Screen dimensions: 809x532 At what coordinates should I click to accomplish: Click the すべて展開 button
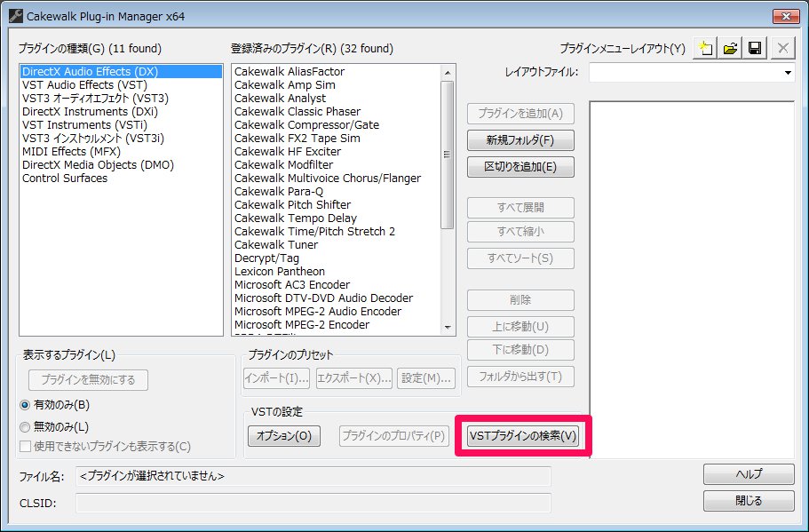point(520,208)
